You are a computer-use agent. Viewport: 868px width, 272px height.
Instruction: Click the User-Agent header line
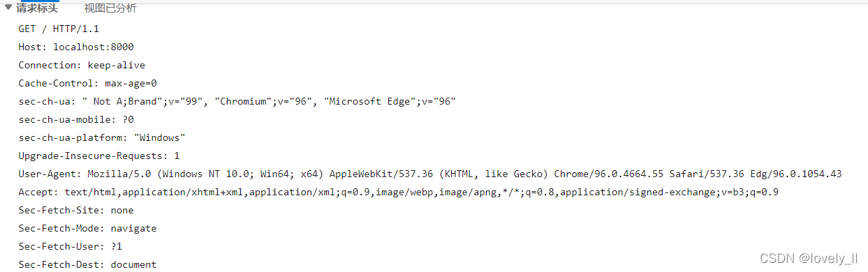click(x=430, y=174)
